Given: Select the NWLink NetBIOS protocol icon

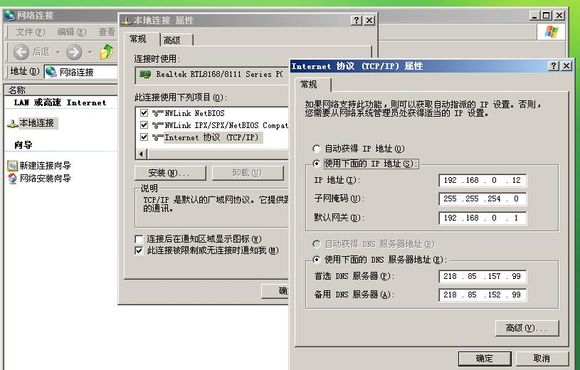Looking at the screenshot, I should [x=158, y=113].
